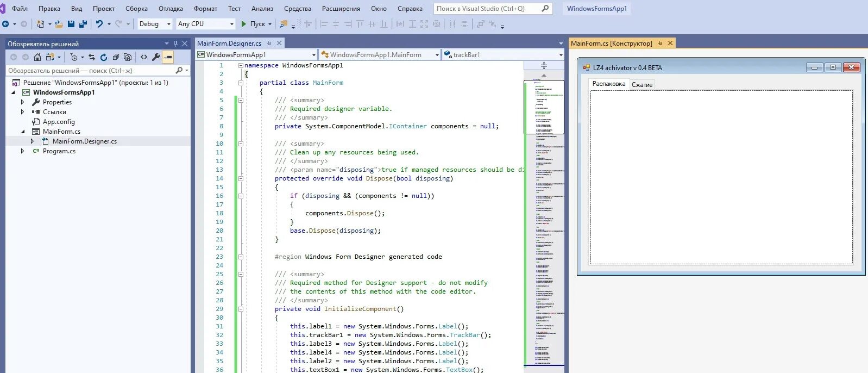The height and width of the screenshot is (373, 868).
Task: Open document list dropdown arrow beside editor tabs
Action: [x=561, y=43]
